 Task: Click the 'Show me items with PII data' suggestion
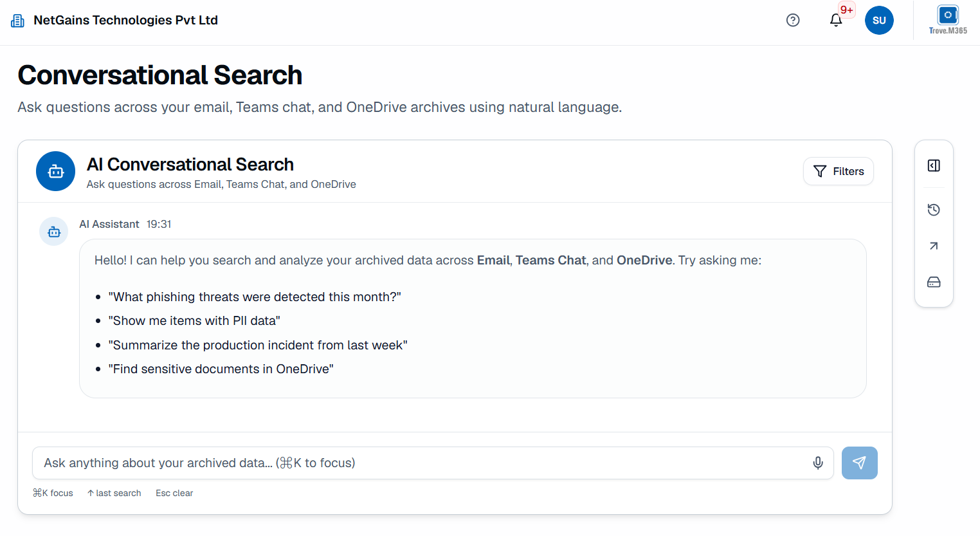[194, 320]
